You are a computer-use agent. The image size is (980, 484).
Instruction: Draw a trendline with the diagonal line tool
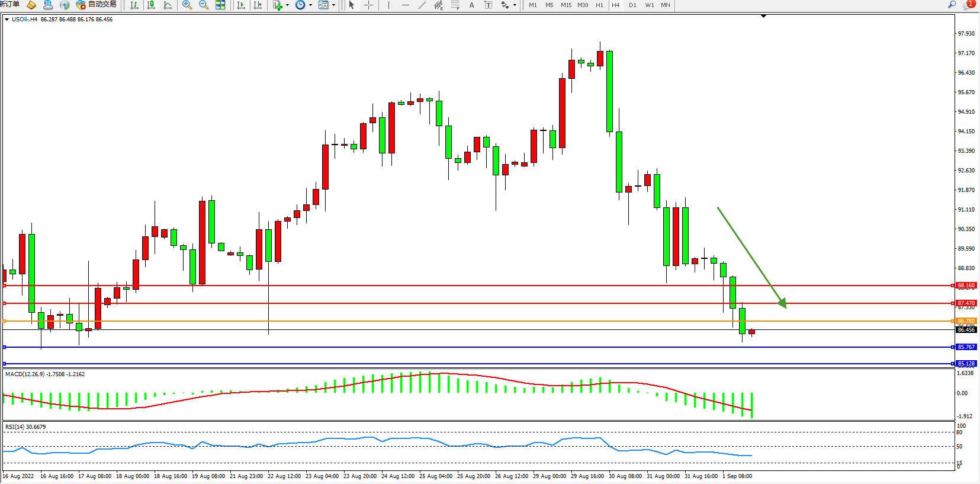pos(422,5)
